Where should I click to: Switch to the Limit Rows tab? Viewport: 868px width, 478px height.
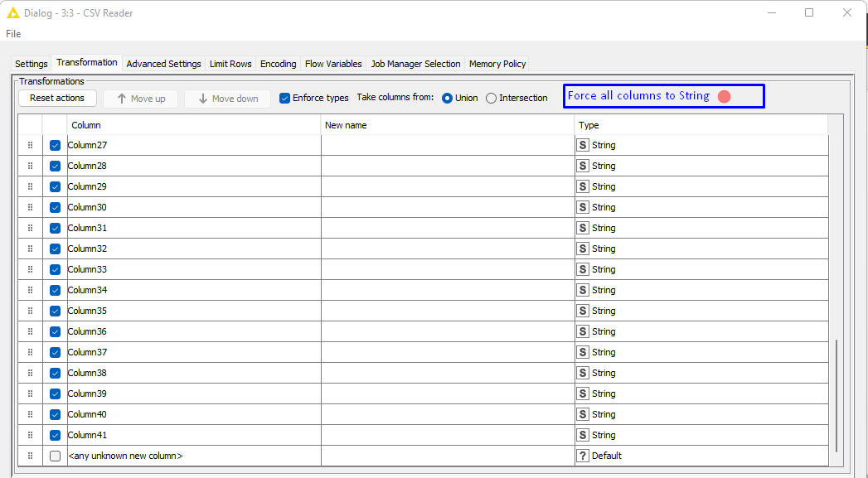230,64
